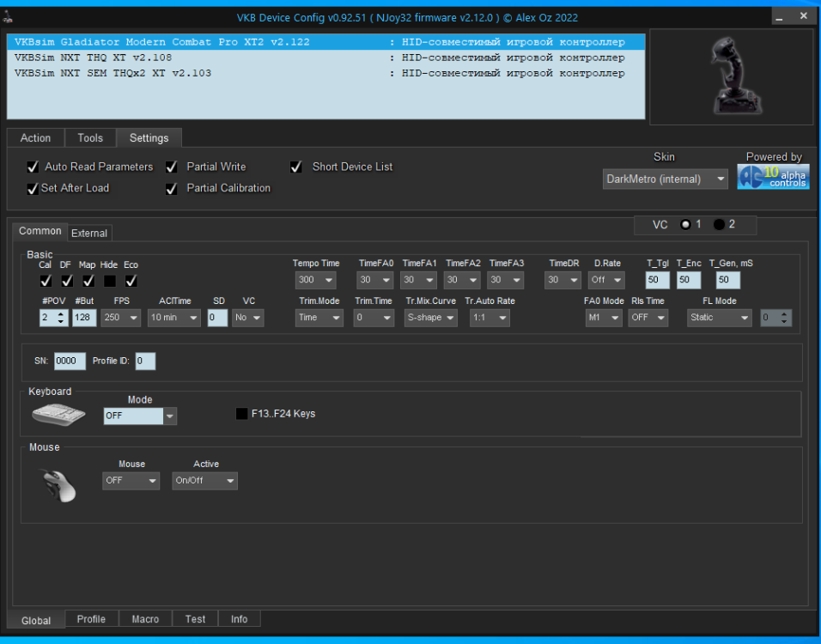Screen dimensions: 821x644
Task: Toggle the Auto Read Parameters checkbox
Action: 33,167
